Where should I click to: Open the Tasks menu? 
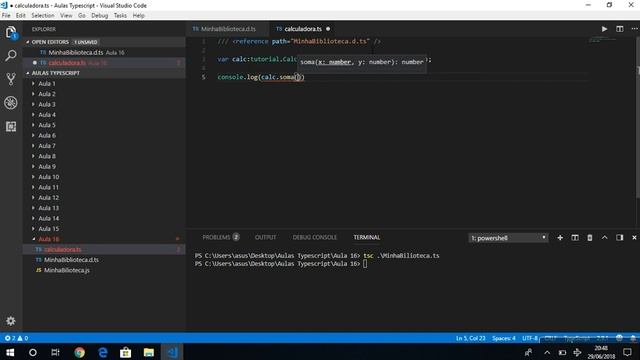pyautogui.click(x=120, y=16)
